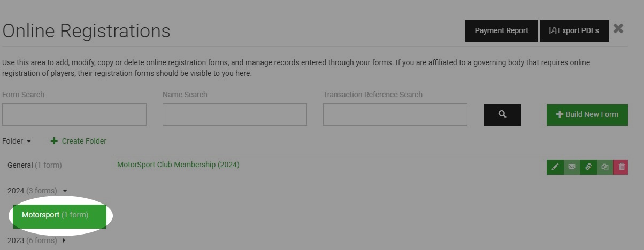Click the Name Search field
Image resolution: width=644 pixels, height=250 pixels.
coord(235,114)
